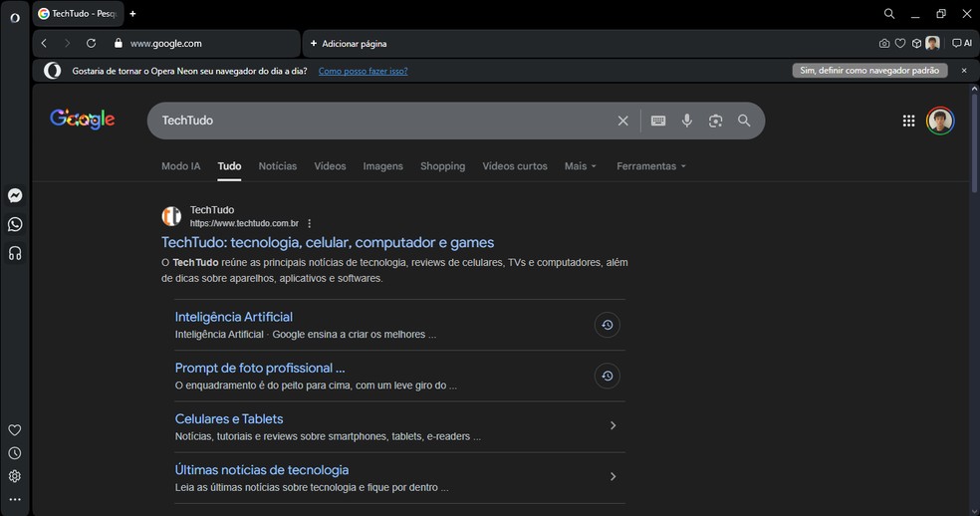Open tab search magnifier in title bar

coord(888,14)
